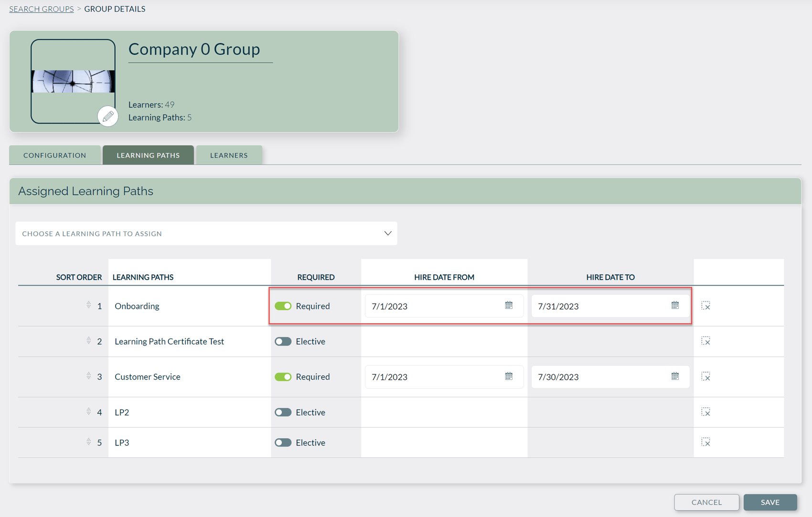Toggle Required switch for Customer Service
Viewport: 812px width, 517px height.
pyautogui.click(x=283, y=377)
